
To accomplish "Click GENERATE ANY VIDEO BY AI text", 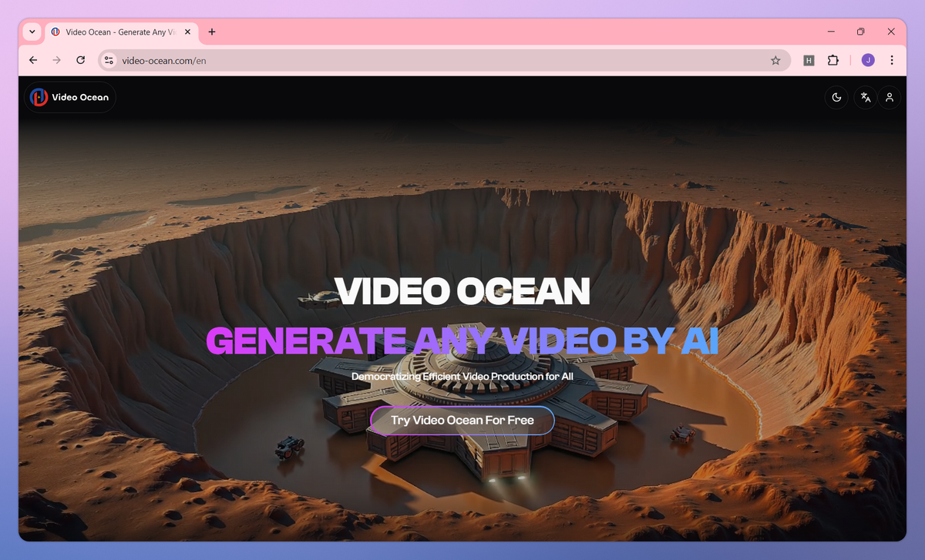I will click(x=462, y=341).
